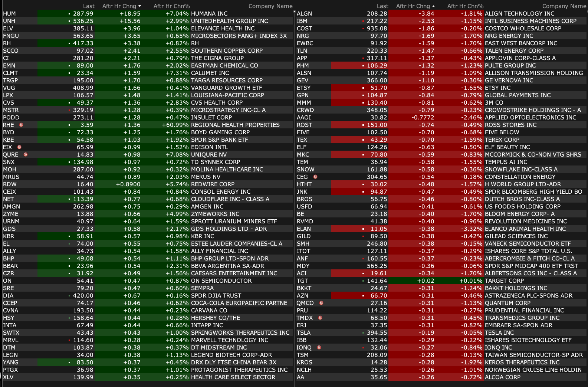588x387 pixels.
Task: Click the red badge icon next to EIX
Action: 19,147
